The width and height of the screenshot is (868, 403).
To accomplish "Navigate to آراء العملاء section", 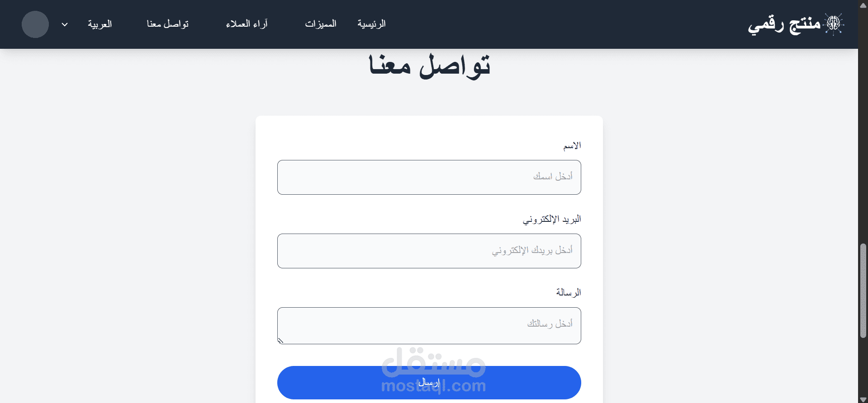I will [247, 24].
